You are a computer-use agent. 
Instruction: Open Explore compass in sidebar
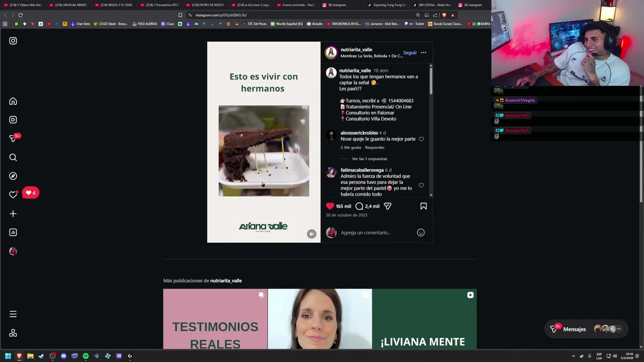[13, 176]
